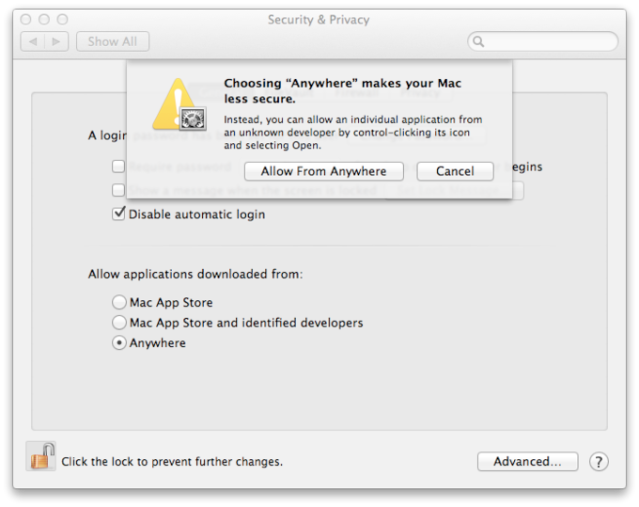Select the Mac App Store radio button

pyautogui.click(x=119, y=302)
